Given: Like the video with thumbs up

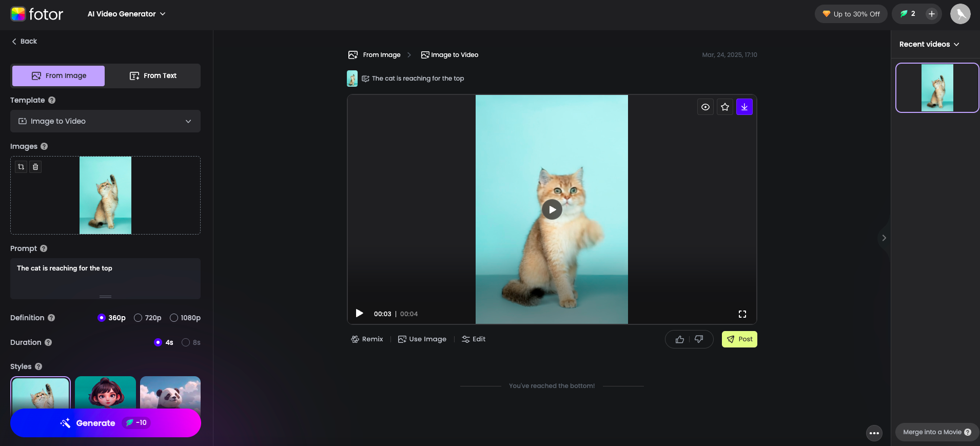Looking at the screenshot, I should (680, 339).
